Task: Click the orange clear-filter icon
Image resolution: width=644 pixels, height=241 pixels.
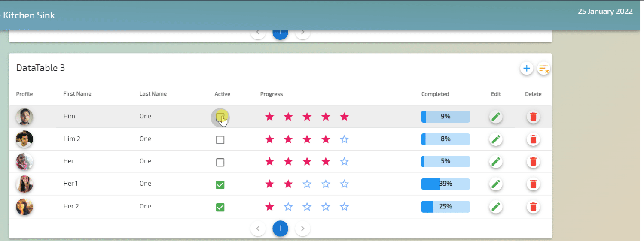Action: pyautogui.click(x=544, y=68)
